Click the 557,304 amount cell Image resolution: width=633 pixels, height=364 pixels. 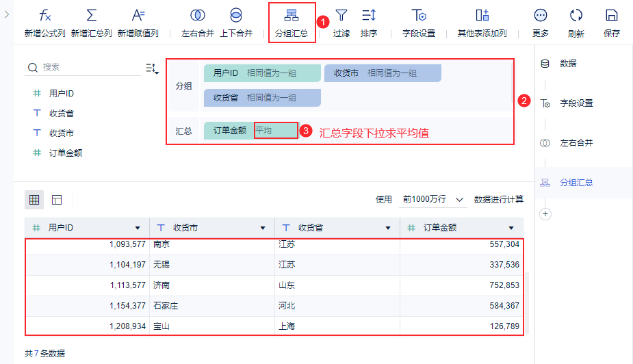click(461, 244)
